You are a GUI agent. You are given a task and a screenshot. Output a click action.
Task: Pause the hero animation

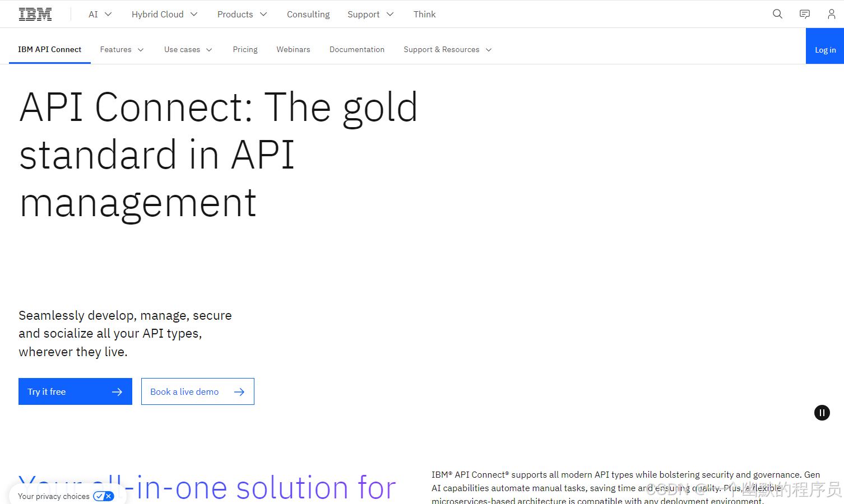tap(822, 413)
